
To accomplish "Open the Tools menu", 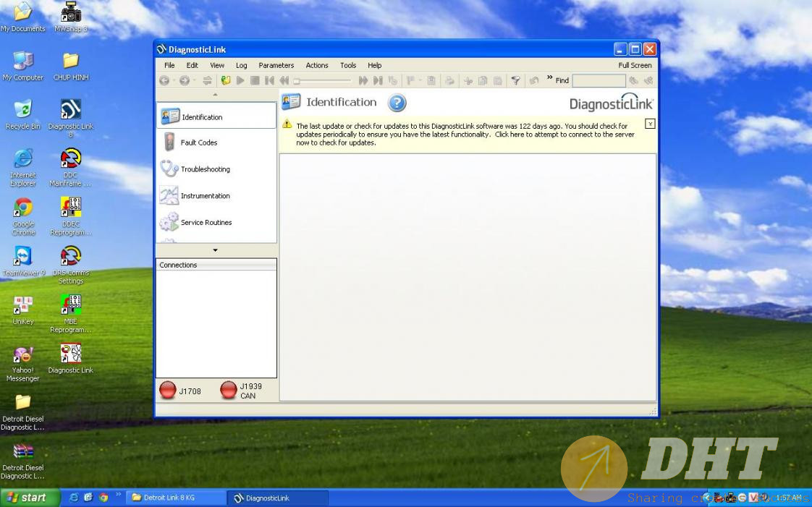I will click(x=348, y=65).
